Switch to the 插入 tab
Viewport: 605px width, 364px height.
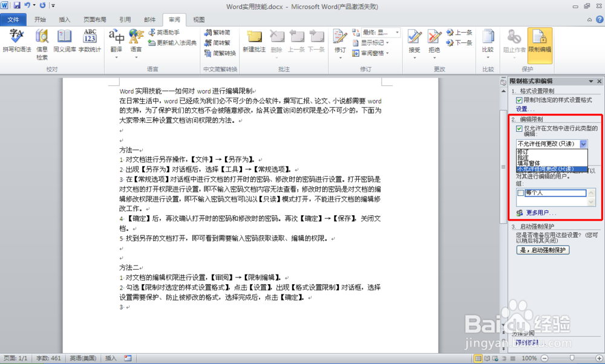click(65, 19)
